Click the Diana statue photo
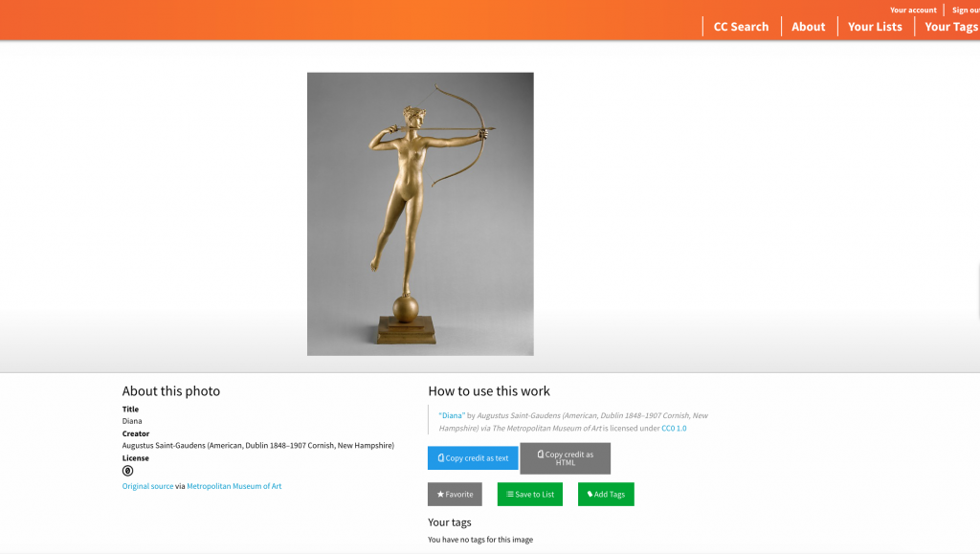Image resolution: width=980 pixels, height=554 pixels. pyautogui.click(x=420, y=214)
